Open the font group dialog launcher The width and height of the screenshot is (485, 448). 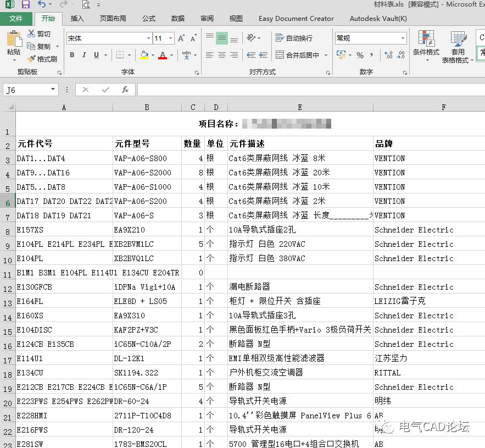197,73
